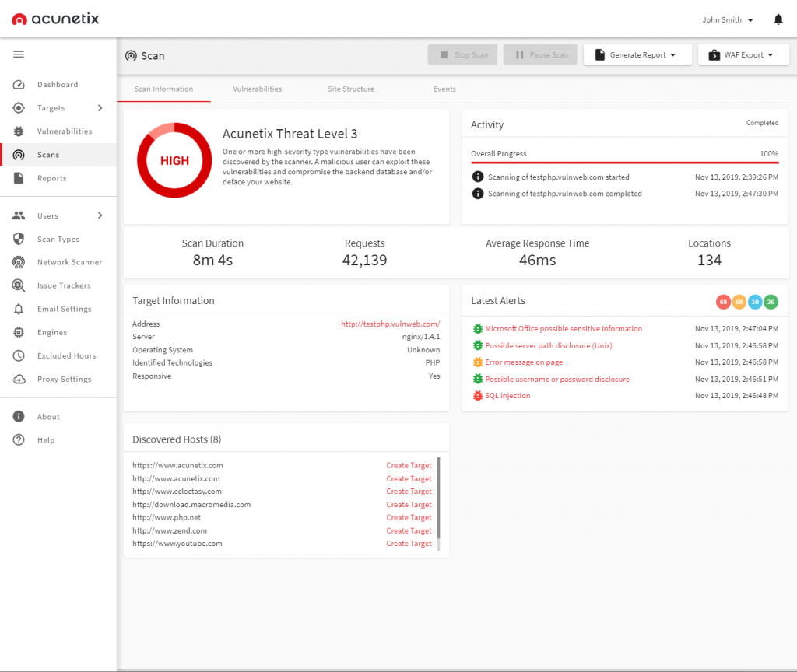Open the Generate Report dropdown
The image size is (797, 672).
[637, 54]
